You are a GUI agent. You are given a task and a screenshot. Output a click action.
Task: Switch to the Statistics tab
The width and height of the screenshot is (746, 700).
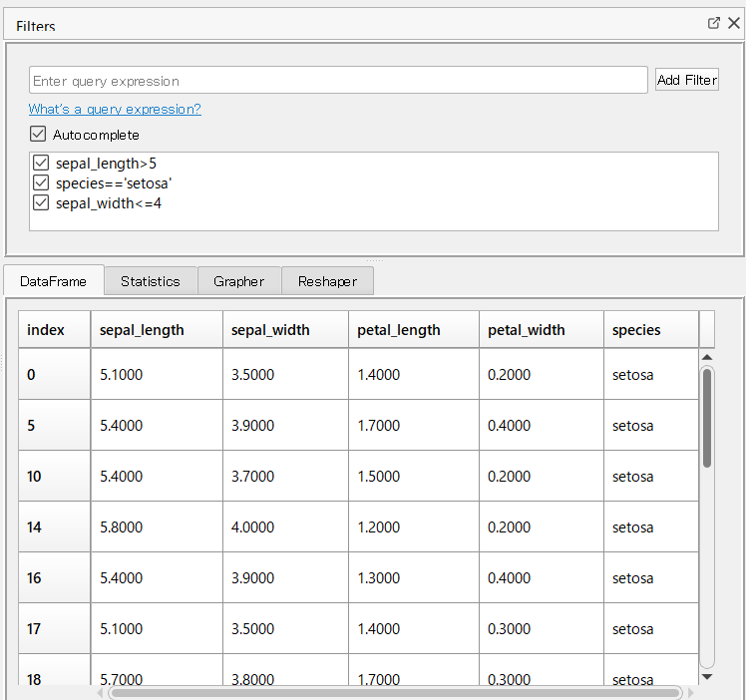pyautogui.click(x=150, y=281)
